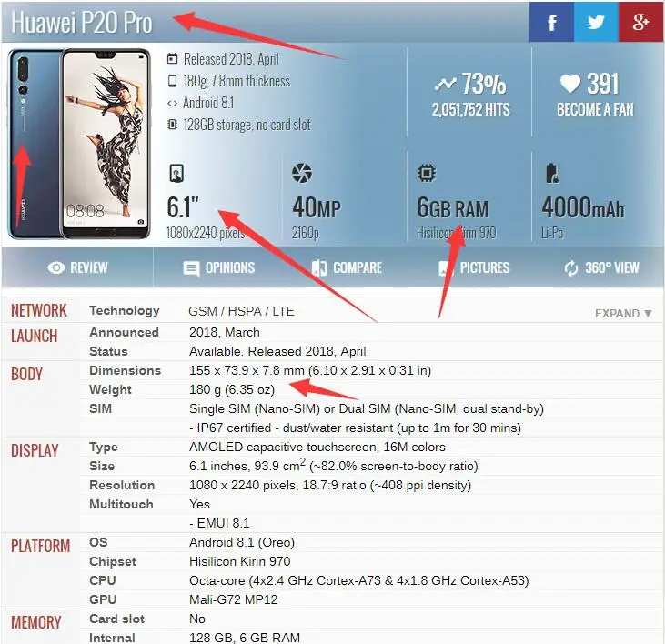This screenshot has height=644, width=665.
Task: Open the Opinions tab
Action: [219, 268]
